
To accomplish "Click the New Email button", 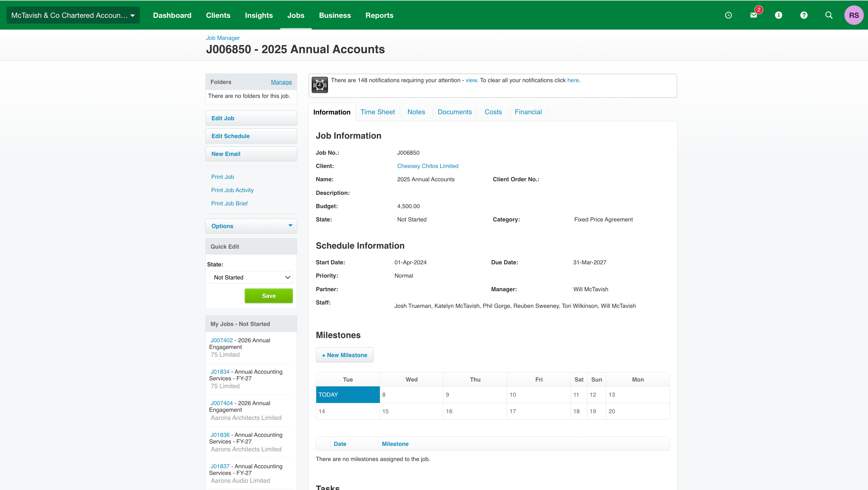I will (x=251, y=154).
